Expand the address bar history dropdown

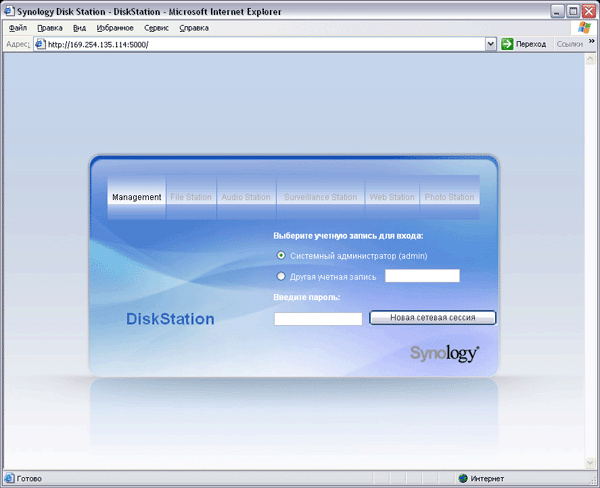click(x=491, y=44)
